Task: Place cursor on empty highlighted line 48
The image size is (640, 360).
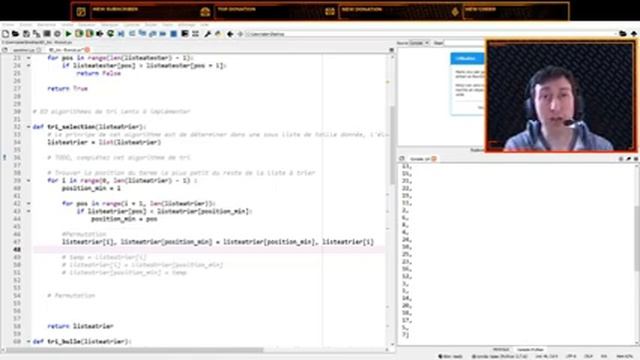Action: pyautogui.click(x=208, y=249)
